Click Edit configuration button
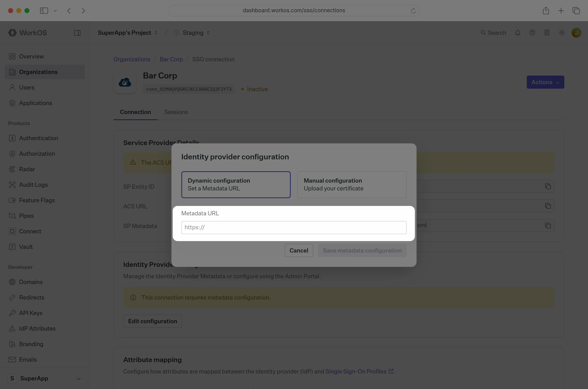 click(153, 321)
